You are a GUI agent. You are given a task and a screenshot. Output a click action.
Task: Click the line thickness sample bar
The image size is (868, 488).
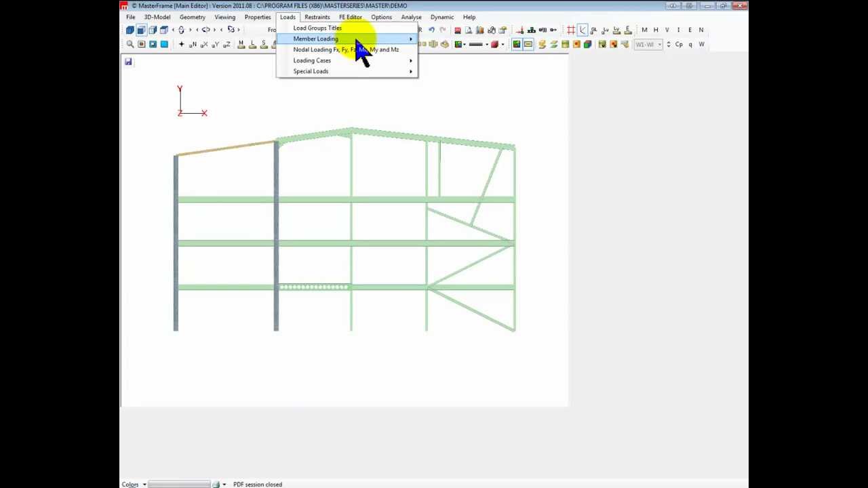pos(475,45)
